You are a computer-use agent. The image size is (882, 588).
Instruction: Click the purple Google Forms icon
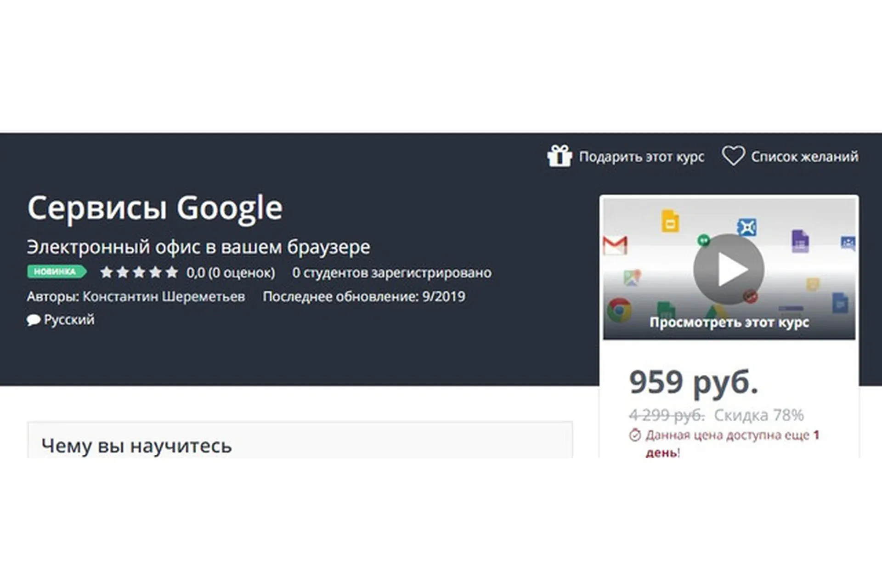tap(800, 241)
